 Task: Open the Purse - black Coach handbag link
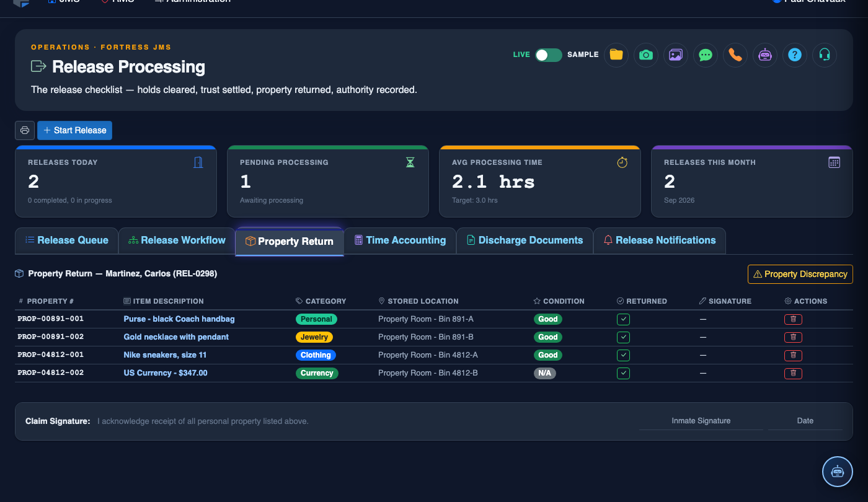tap(179, 319)
